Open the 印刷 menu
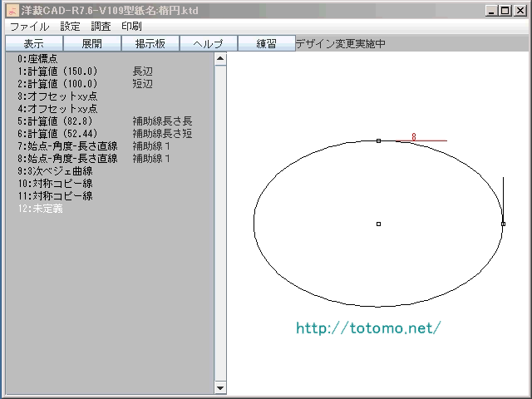532x399 pixels. [x=131, y=27]
